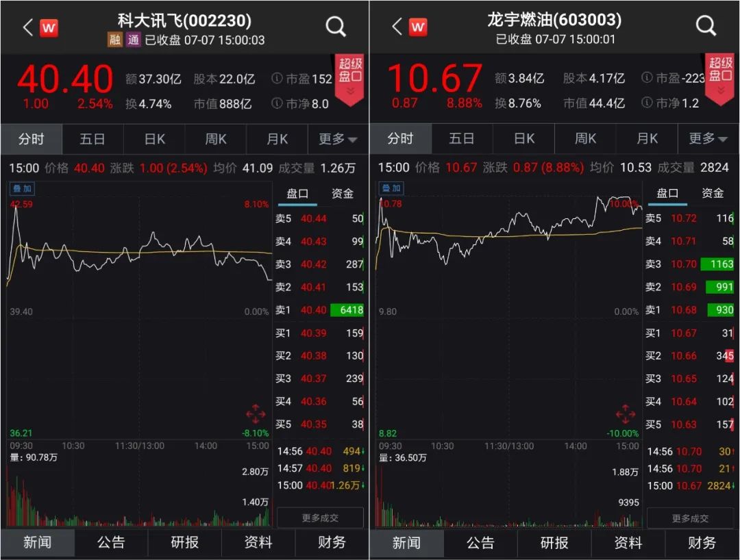Click the 卖1 10.68 order row
Image resolution: width=740 pixels, height=560 pixels.
point(690,310)
